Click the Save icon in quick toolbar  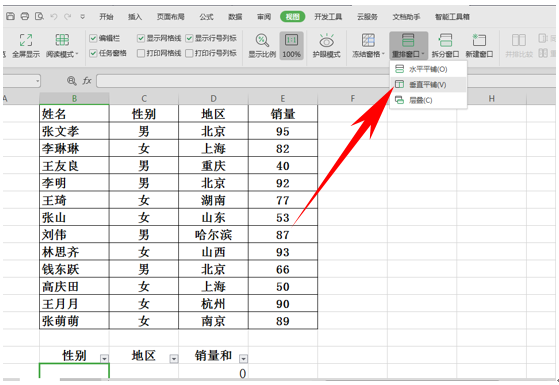(11, 16)
